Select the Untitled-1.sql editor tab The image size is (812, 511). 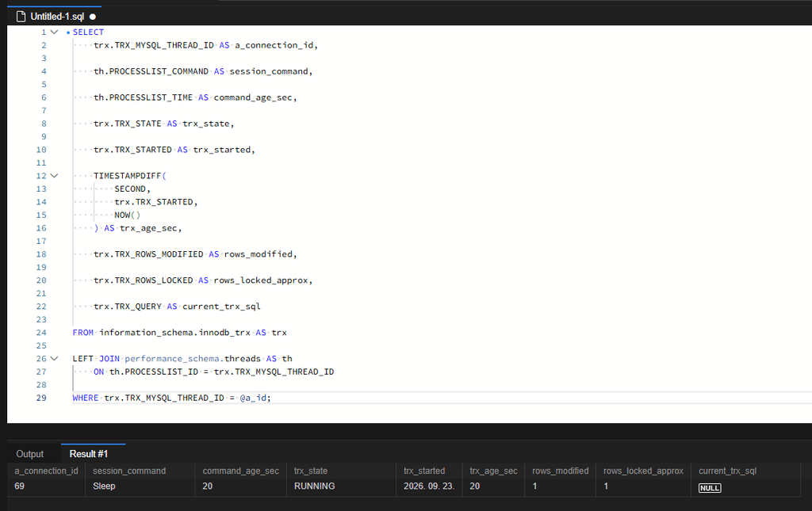(55, 16)
